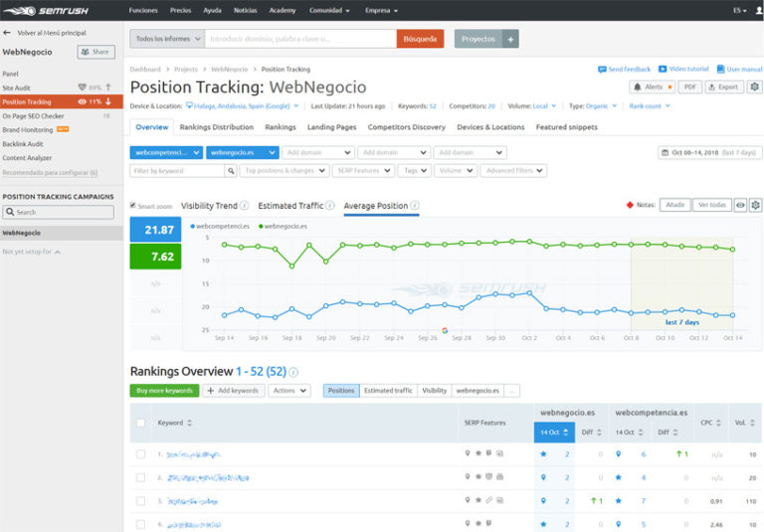Click Export button
764x532 pixels.
point(724,87)
